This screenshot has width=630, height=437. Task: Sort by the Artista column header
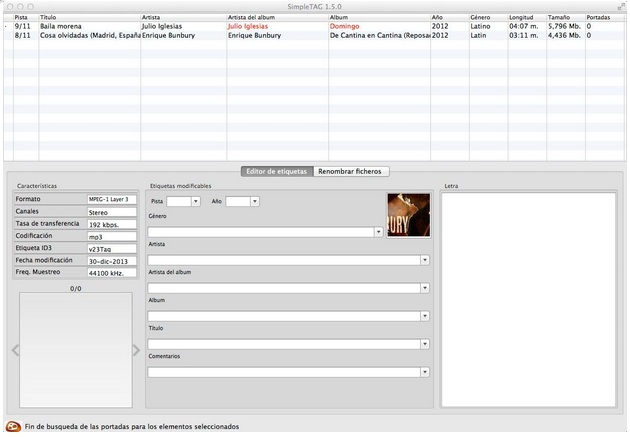tap(182, 17)
